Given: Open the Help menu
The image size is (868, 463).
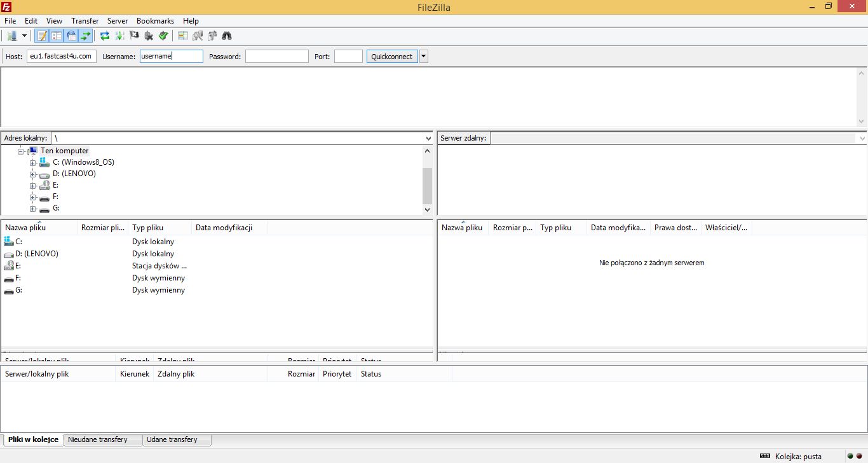Looking at the screenshot, I should click(x=191, y=21).
